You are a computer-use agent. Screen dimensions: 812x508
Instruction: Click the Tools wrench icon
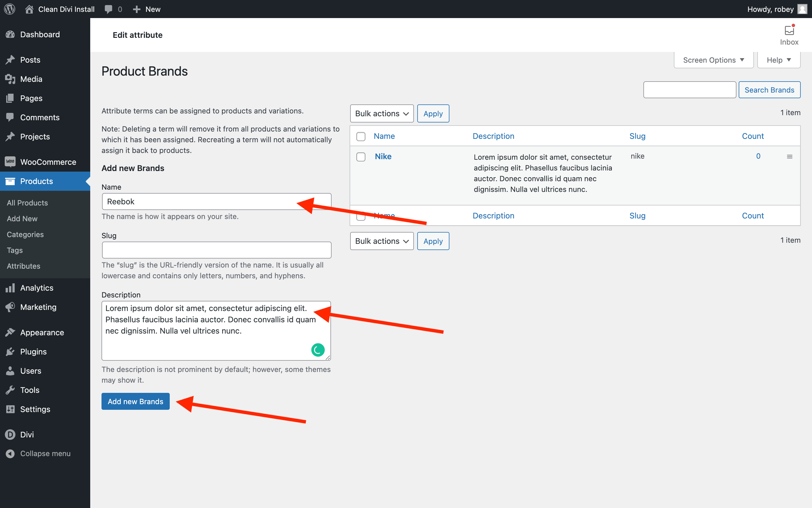coord(10,390)
